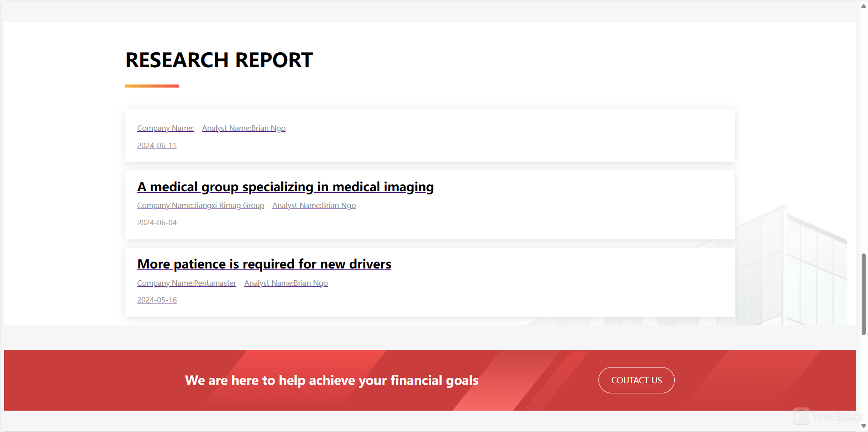The height and width of the screenshot is (432, 868).
Task: Open the 2024-05-16 date link
Action: point(157,300)
